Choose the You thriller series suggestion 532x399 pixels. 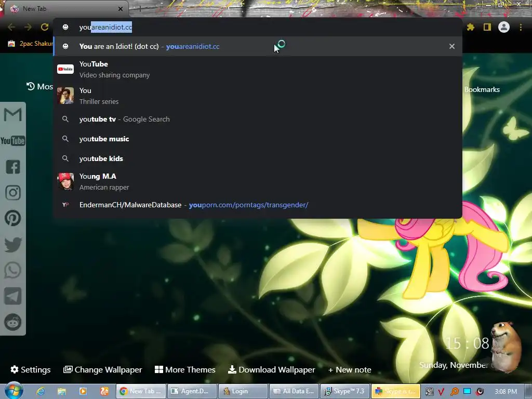pyautogui.click(x=258, y=96)
